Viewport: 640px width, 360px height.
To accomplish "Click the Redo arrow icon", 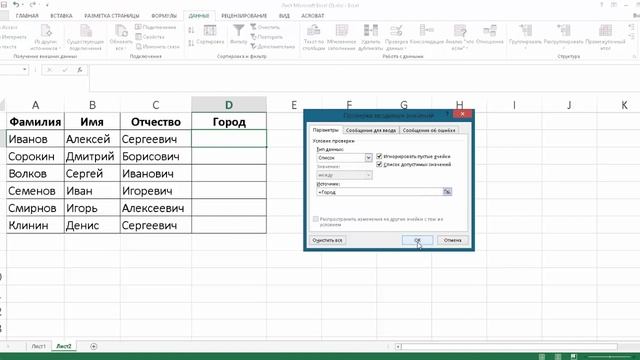I will (32, 5).
